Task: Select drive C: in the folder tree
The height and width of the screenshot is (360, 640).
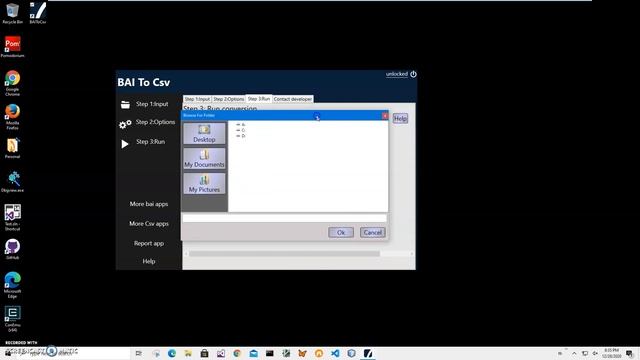Action: point(241,130)
